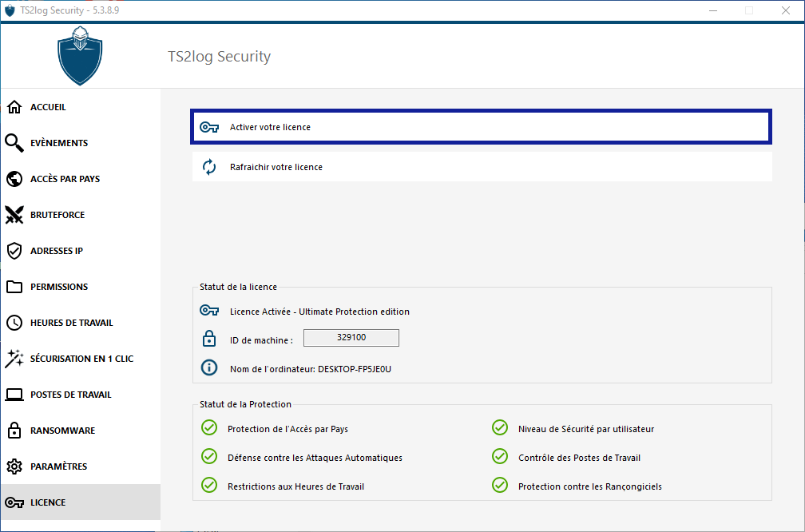Click the clock icon for Heures de travail
The height and width of the screenshot is (532, 805).
coord(14,323)
